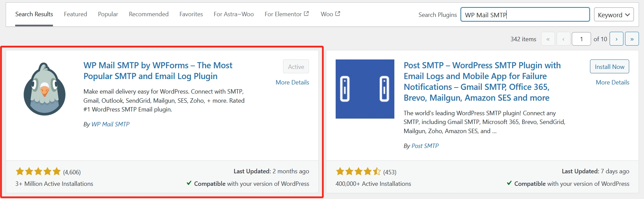Click the 'Search Plugins' label

[x=438, y=15]
